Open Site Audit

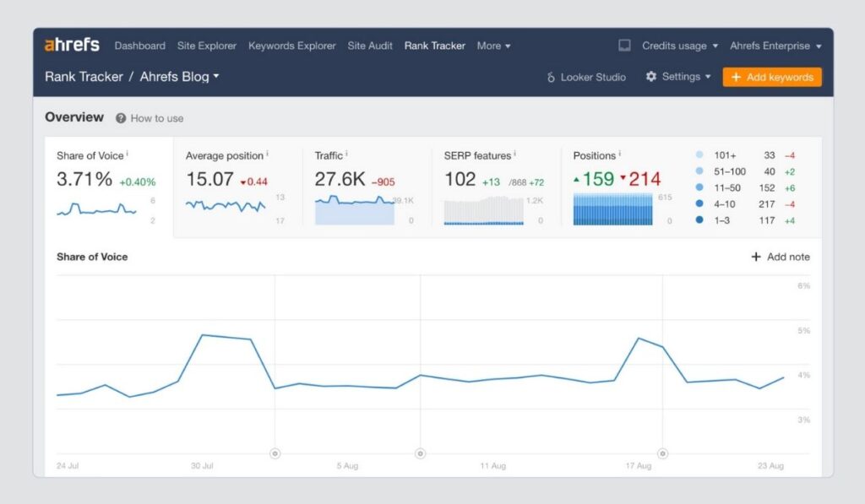[370, 46]
